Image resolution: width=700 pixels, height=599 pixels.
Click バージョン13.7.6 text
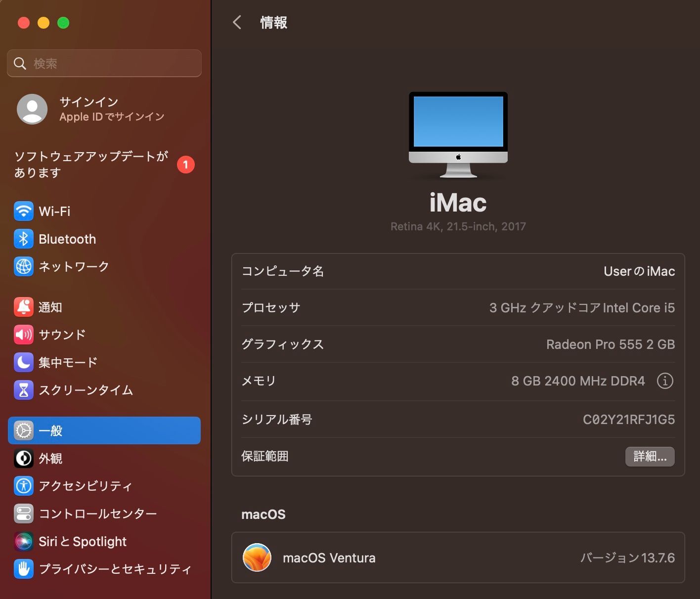pos(627,557)
